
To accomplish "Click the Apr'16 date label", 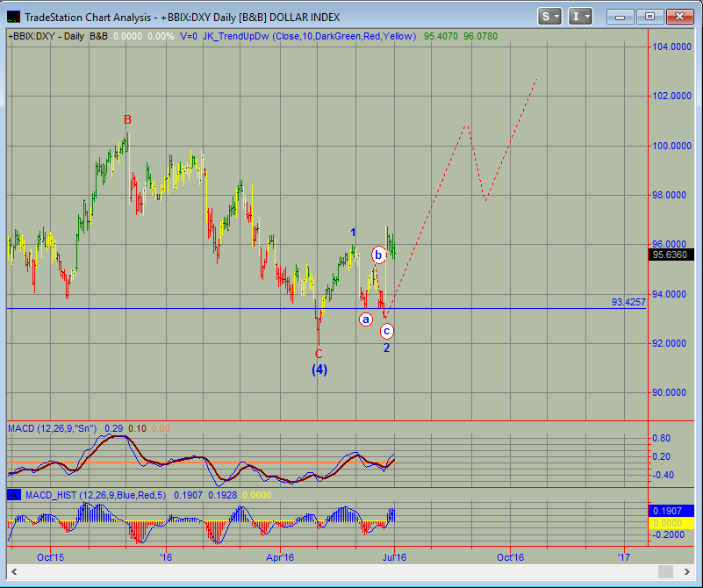I will 280,557.
